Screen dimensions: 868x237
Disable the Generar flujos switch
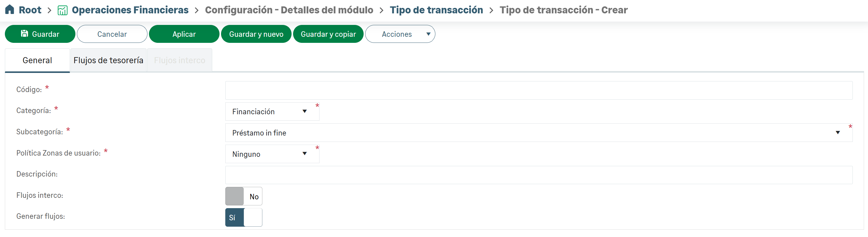(244, 218)
